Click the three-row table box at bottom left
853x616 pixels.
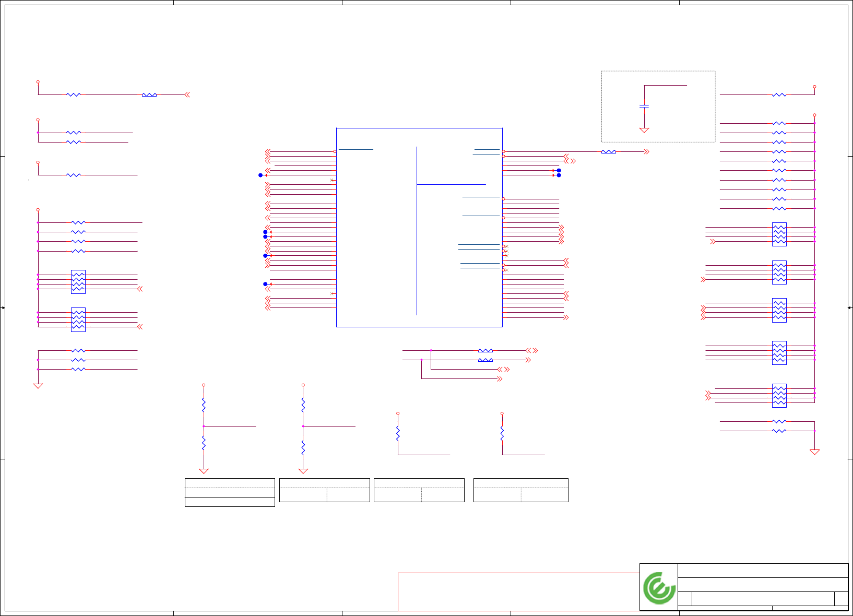(230, 492)
